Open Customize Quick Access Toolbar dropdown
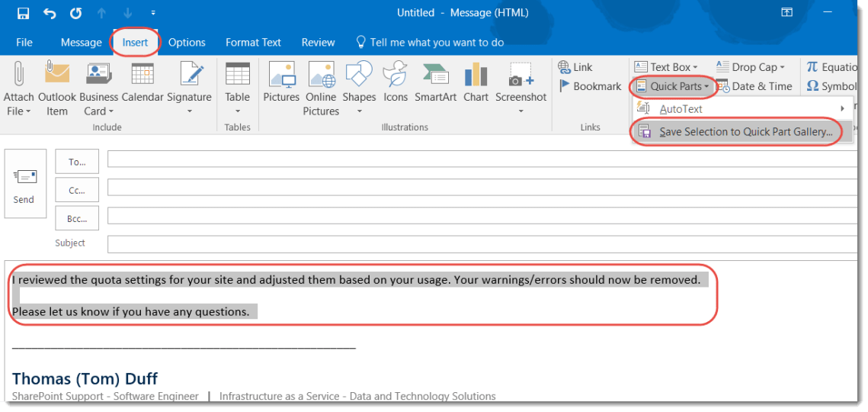 [x=153, y=13]
